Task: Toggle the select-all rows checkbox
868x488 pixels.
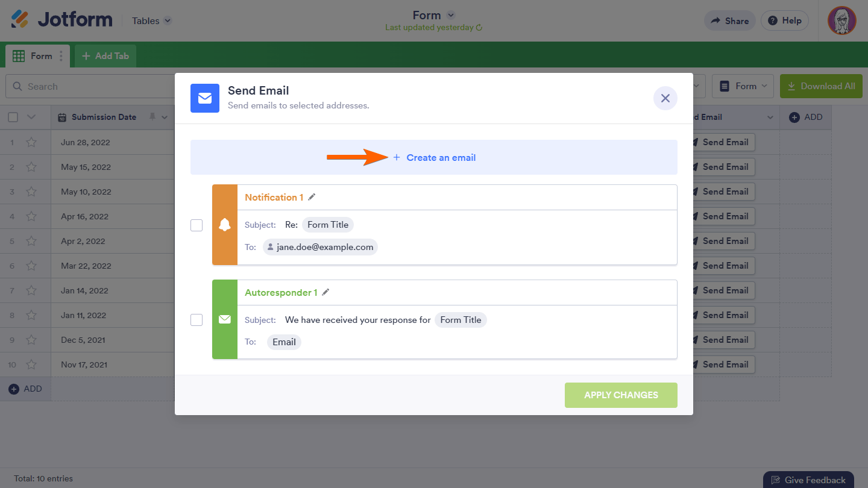Action: pos(13,117)
